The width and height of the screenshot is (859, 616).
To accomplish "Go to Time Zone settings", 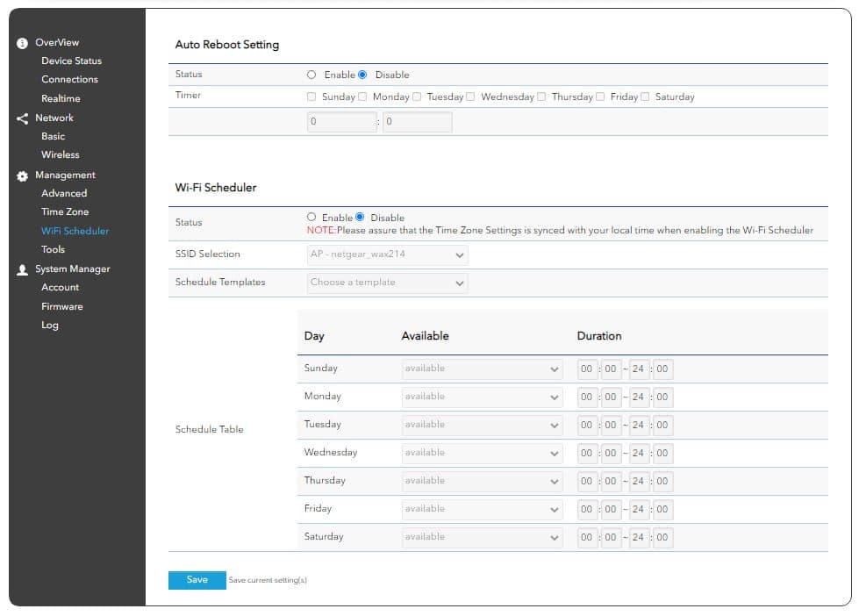I will [x=65, y=212].
